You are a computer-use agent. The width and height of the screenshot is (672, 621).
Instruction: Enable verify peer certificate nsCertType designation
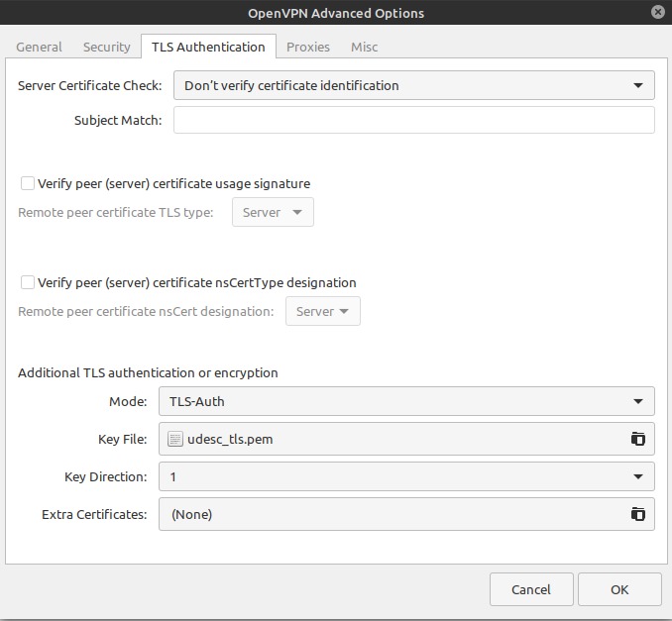click(x=28, y=282)
